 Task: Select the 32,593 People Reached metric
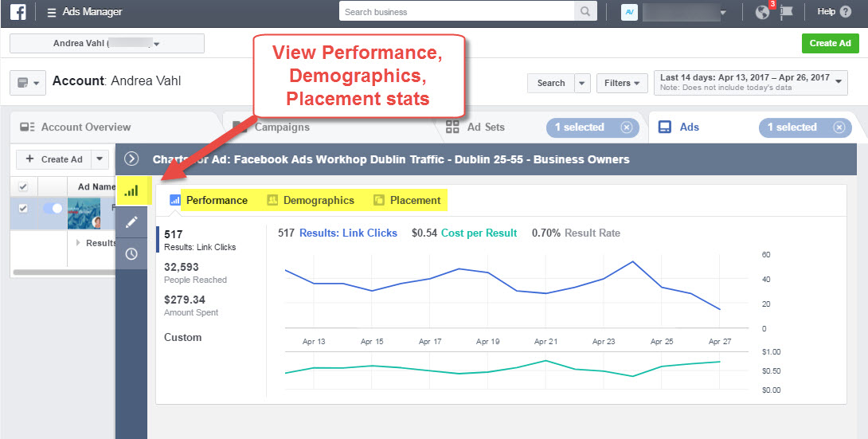195,272
